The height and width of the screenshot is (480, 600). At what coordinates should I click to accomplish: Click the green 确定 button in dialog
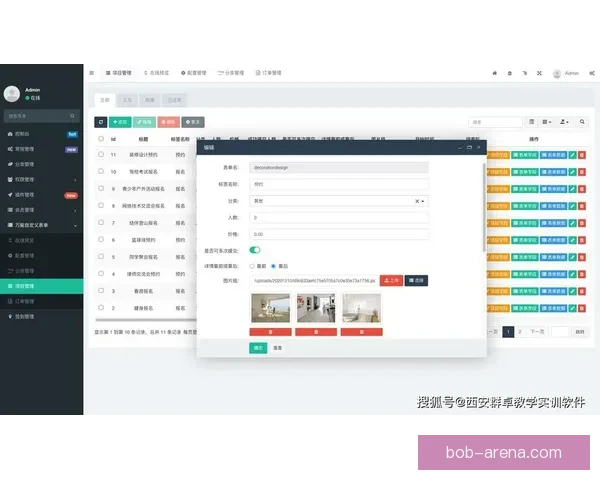click(x=258, y=348)
